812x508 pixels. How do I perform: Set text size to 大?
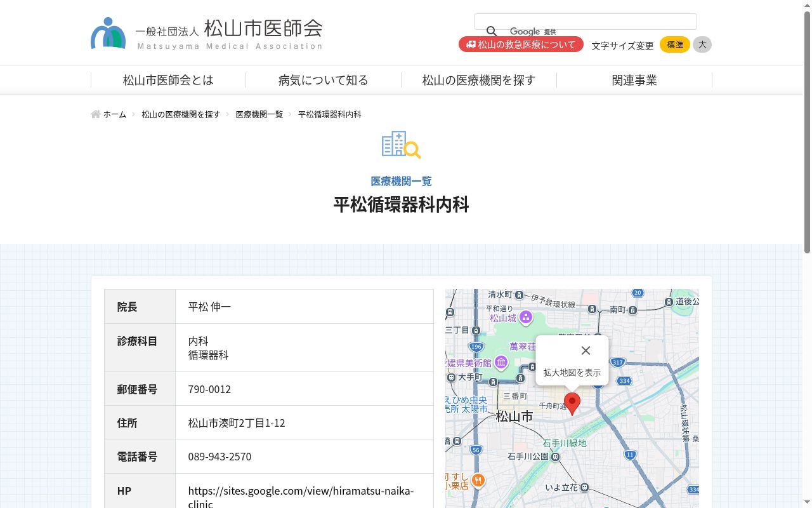[x=702, y=44]
